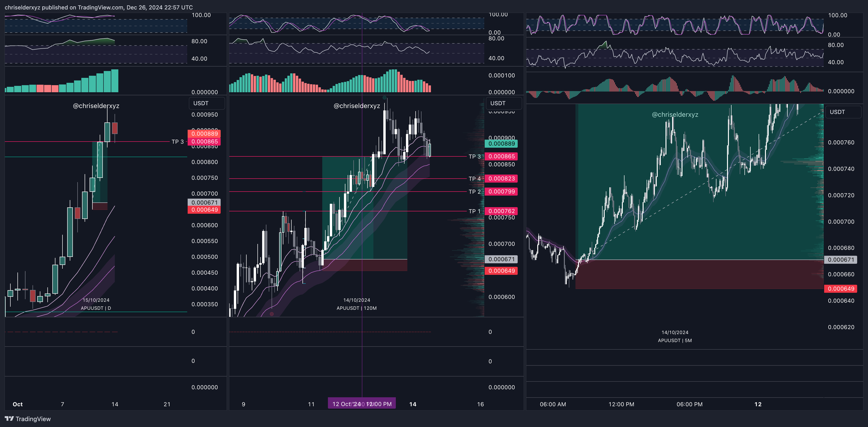The width and height of the screenshot is (868, 427).
Task: Click the red 0.000649 stop tag on the 5M chart
Action: point(841,289)
